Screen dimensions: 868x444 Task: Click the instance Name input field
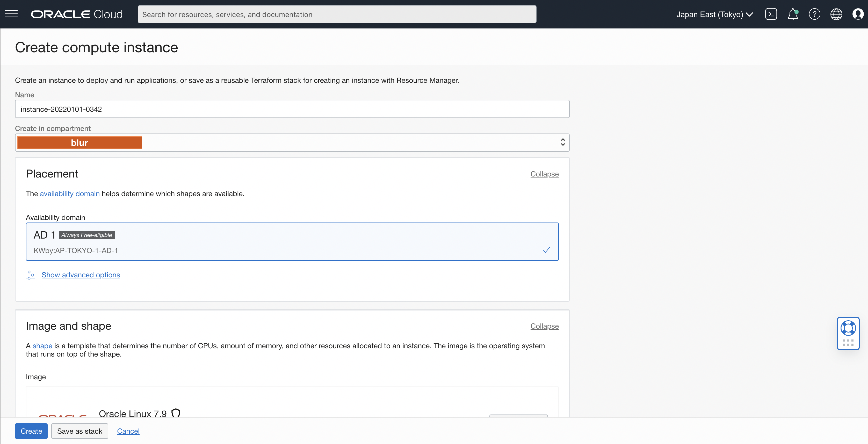(x=292, y=109)
